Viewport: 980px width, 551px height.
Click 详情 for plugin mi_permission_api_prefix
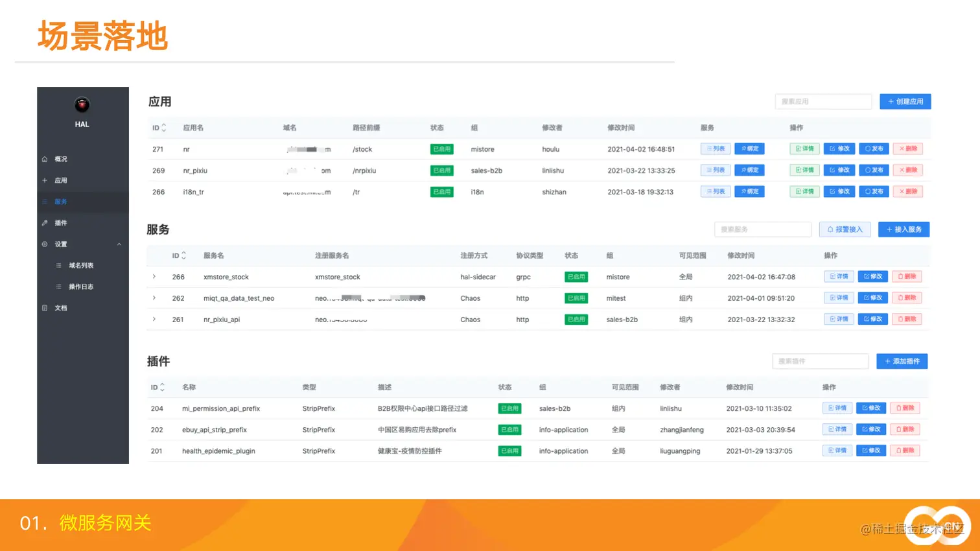coord(838,408)
